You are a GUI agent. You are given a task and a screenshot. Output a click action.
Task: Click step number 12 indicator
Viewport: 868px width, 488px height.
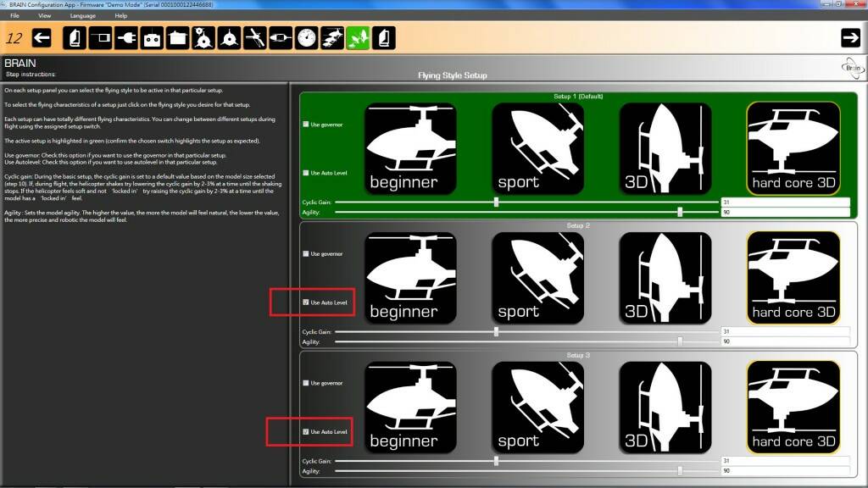click(x=14, y=38)
